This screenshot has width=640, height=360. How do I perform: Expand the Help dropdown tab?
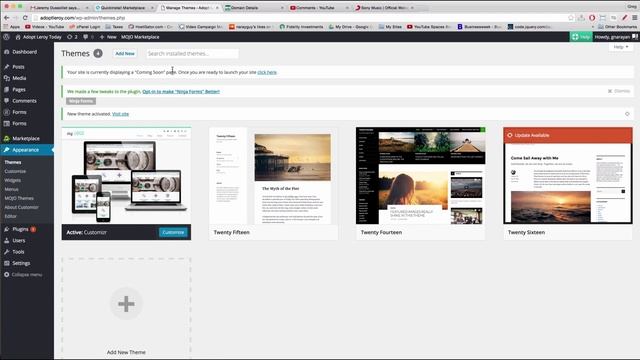click(621, 47)
